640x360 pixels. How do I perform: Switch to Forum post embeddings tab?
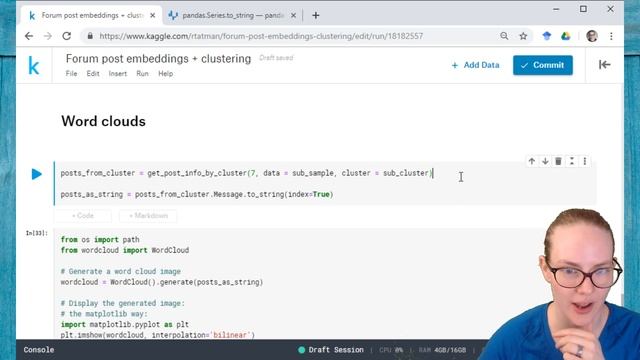(91, 16)
